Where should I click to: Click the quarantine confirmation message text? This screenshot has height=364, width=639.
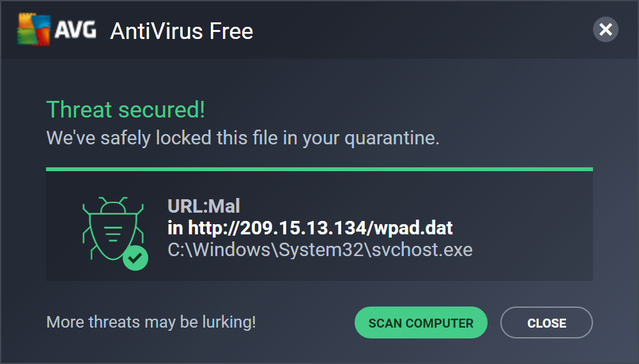click(243, 138)
